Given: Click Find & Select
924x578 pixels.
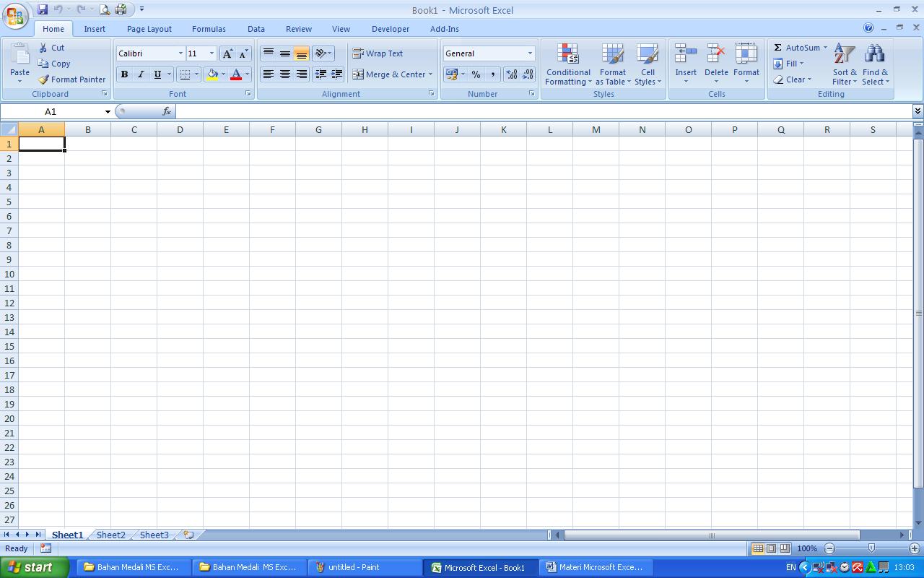Looking at the screenshot, I should 875,64.
